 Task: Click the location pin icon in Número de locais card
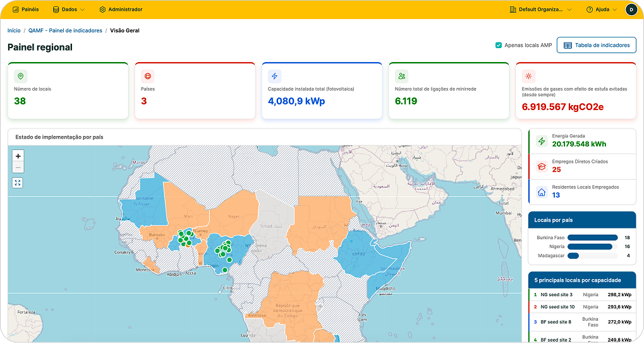coord(20,76)
